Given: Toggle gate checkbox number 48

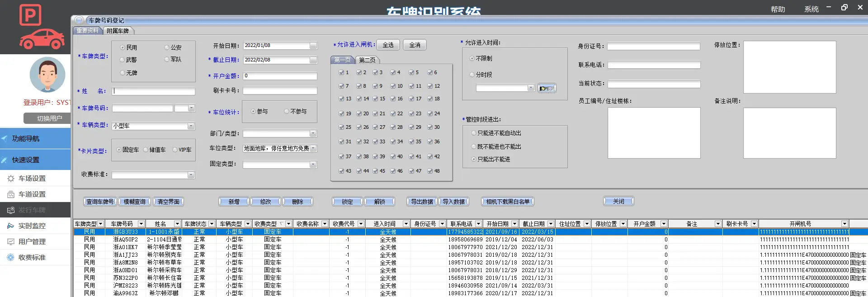Looking at the screenshot, I should click(x=430, y=171).
